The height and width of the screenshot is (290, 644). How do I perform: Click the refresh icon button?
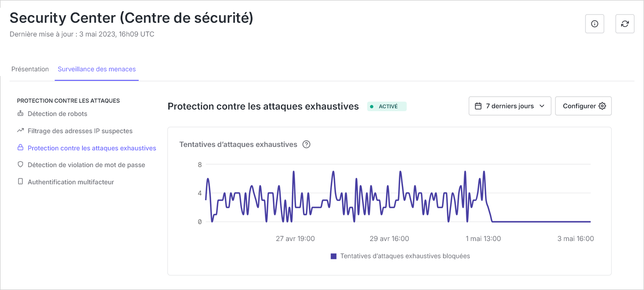click(625, 24)
